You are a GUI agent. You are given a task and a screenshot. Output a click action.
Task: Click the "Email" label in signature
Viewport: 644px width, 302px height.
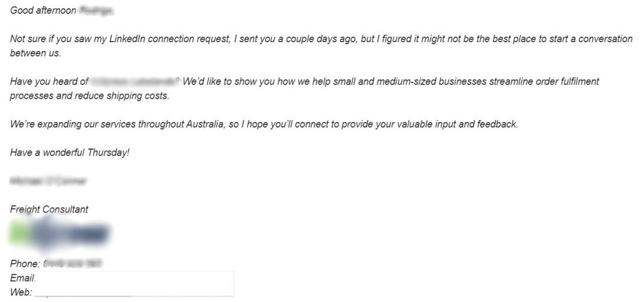tap(21, 278)
